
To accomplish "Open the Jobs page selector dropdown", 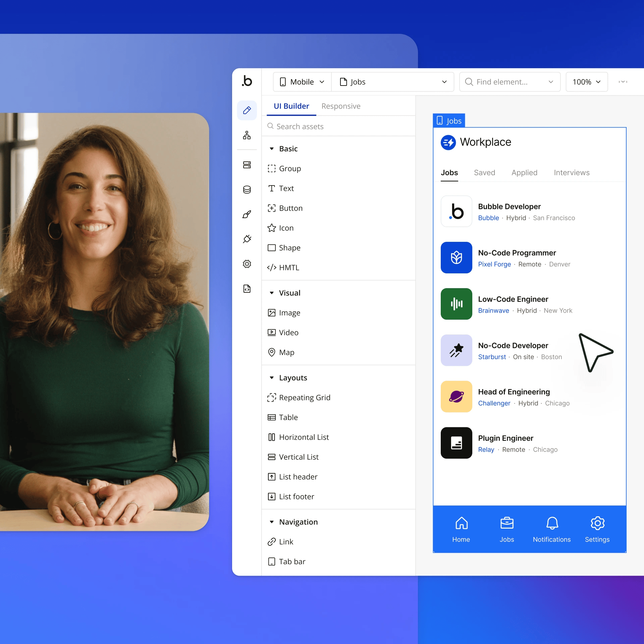I will coord(392,82).
